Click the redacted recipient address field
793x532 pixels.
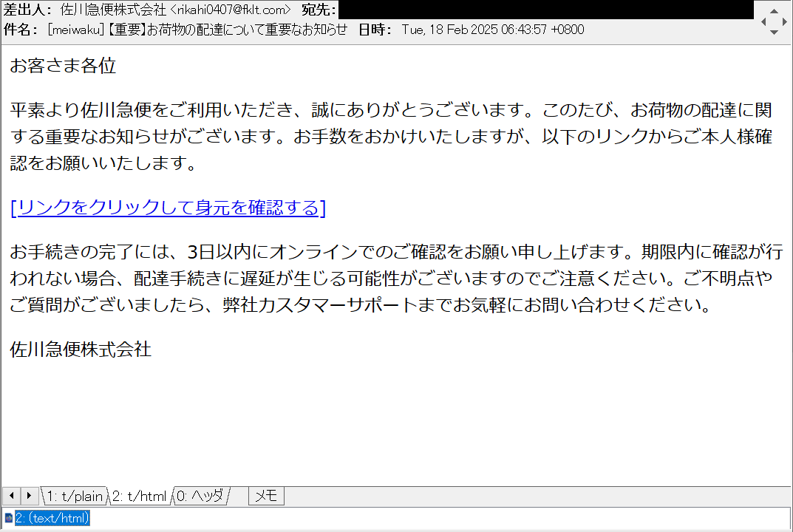(546, 10)
